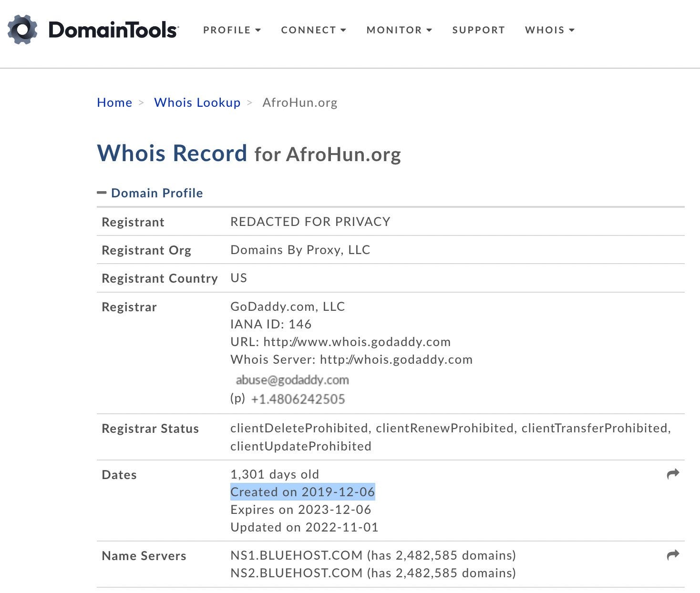Image resolution: width=700 pixels, height=593 pixels.
Task: Click Updated on 2022-11-01
Action: [x=304, y=527]
